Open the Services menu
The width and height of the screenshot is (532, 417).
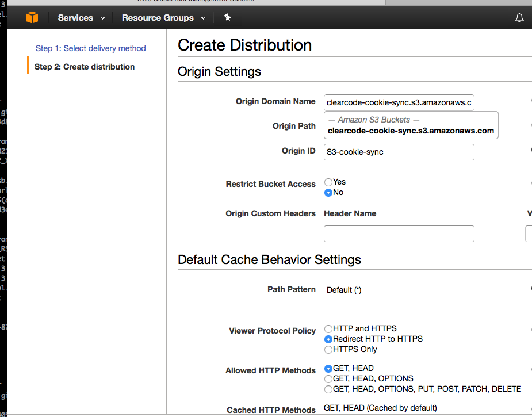pos(75,18)
